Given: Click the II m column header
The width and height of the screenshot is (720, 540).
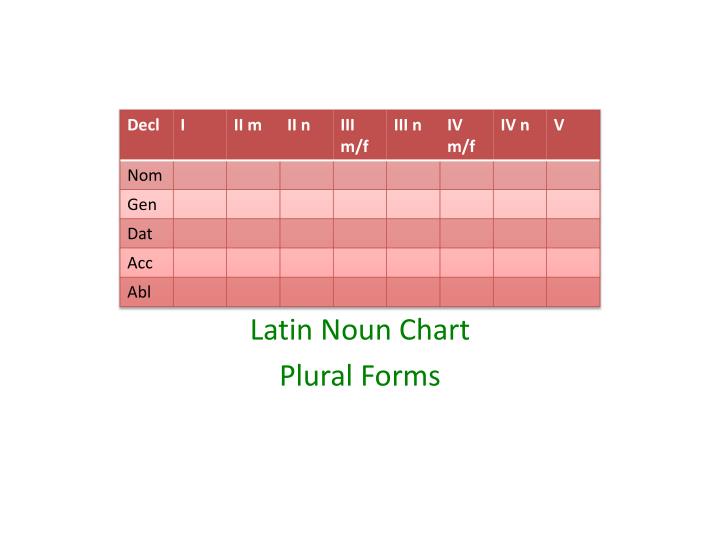Looking at the screenshot, I should click(x=253, y=135).
